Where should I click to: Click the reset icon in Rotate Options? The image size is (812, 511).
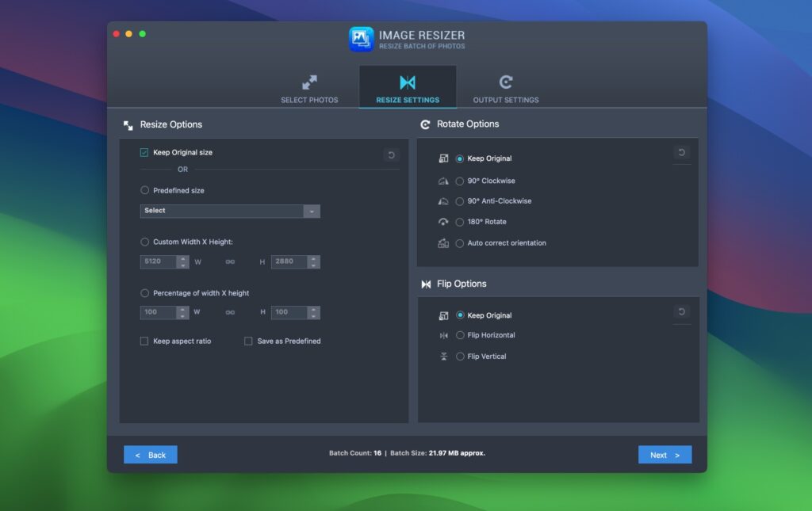[x=682, y=154]
